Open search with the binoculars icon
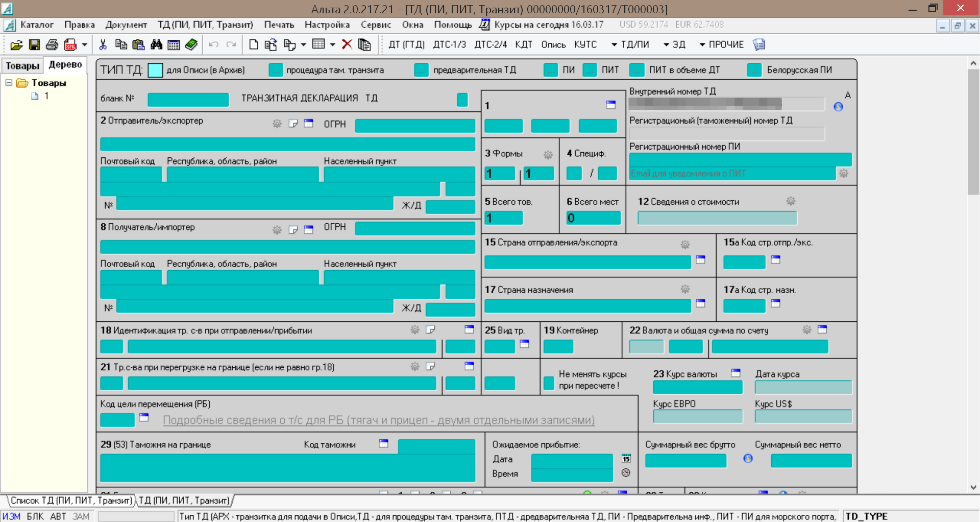 point(156,45)
